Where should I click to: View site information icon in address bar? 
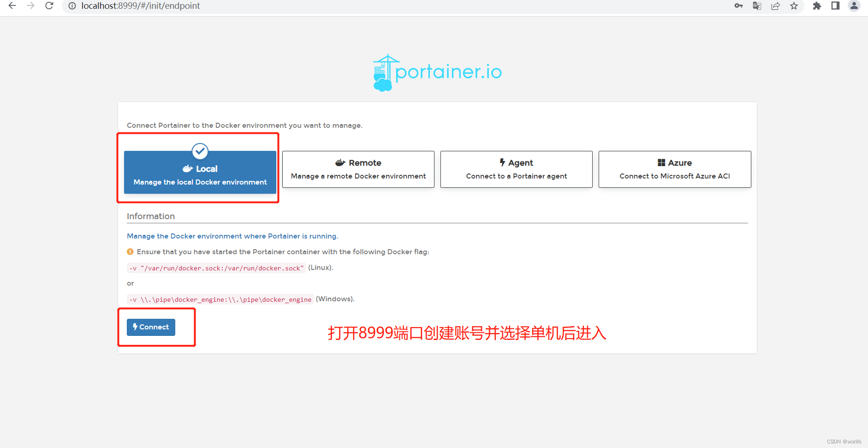click(x=72, y=6)
